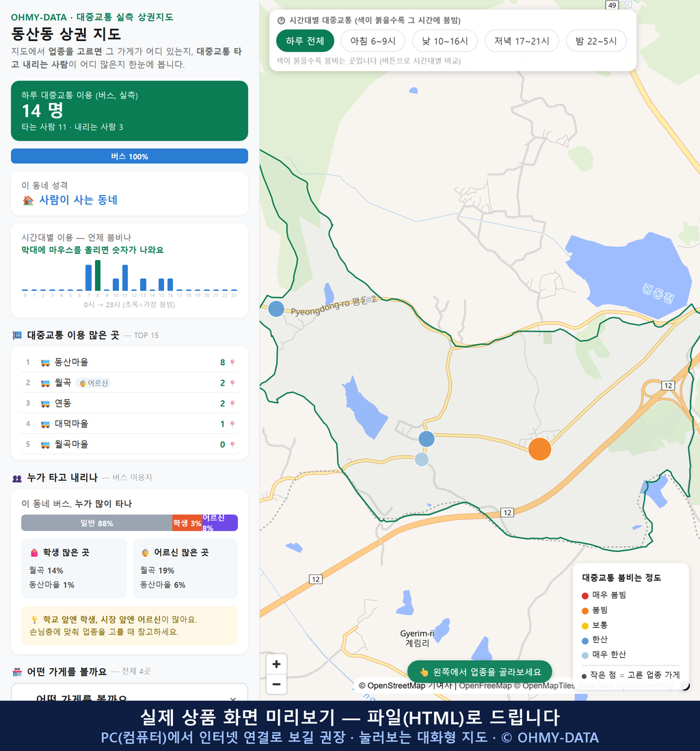Click the 왼쪽에서 업종을 골라보세요 pill button
The height and width of the screenshot is (751, 700).
(480, 672)
